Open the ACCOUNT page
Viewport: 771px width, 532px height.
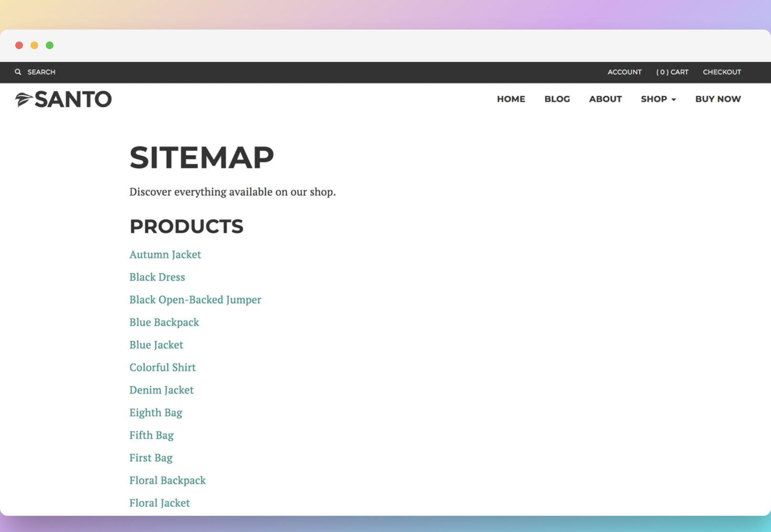pos(625,72)
